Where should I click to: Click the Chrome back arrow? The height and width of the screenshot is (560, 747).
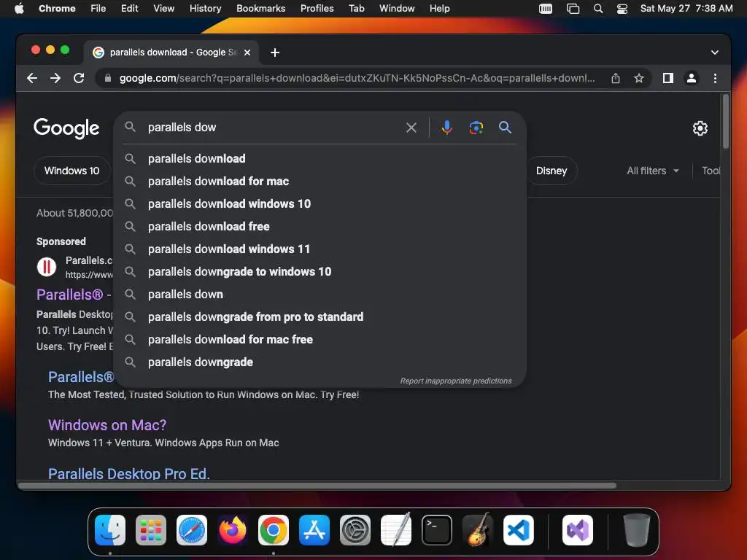pos(32,78)
